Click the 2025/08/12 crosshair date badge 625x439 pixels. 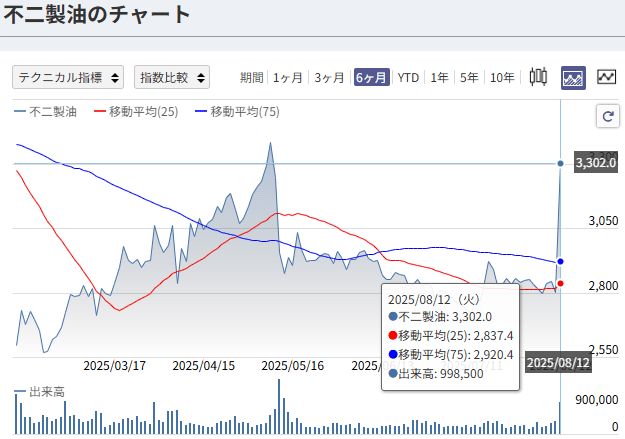558,362
